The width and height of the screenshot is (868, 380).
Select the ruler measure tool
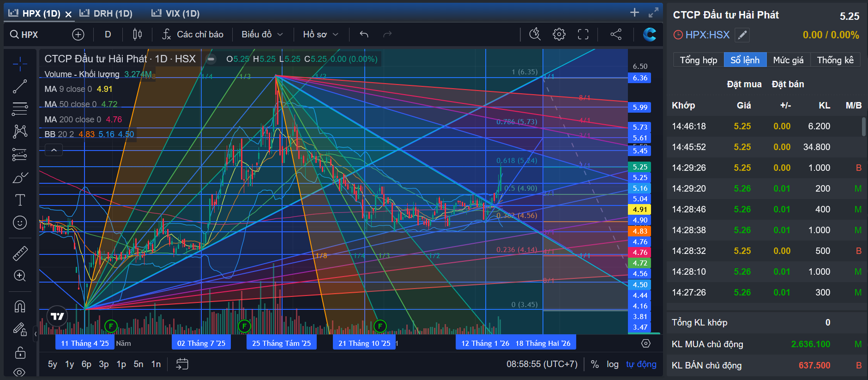(20, 253)
